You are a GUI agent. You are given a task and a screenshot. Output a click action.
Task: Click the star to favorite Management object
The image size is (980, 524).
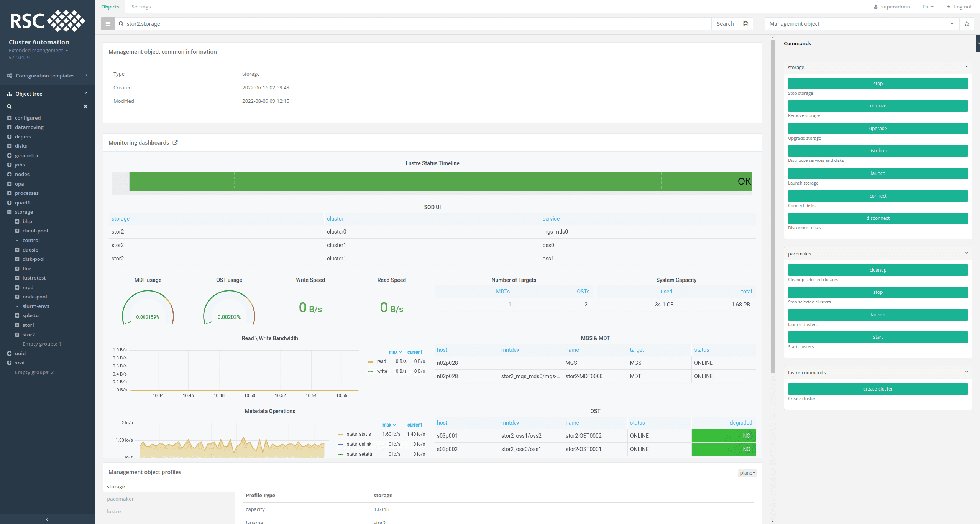(x=967, y=23)
